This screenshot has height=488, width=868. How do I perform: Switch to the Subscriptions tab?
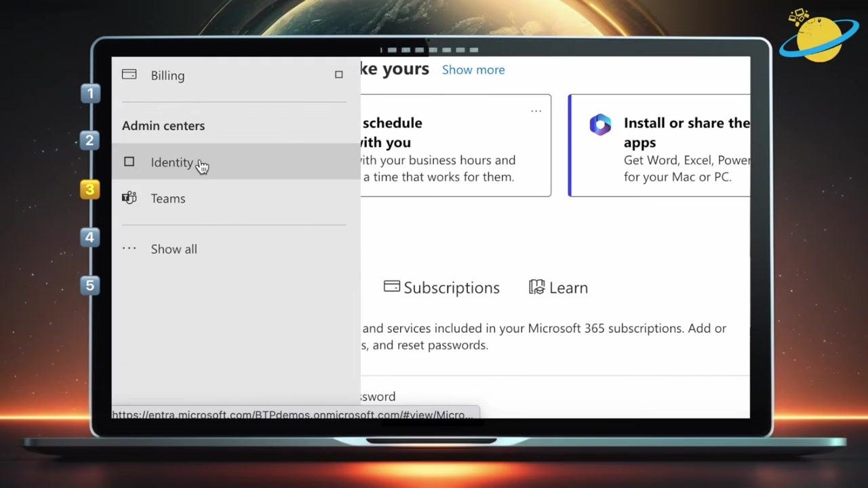(x=441, y=287)
